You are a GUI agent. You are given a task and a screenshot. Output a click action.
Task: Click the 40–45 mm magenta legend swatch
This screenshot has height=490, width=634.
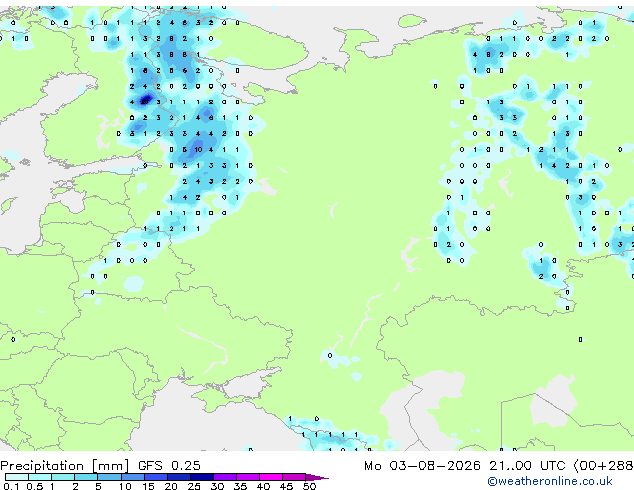pyautogui.click(x=271, y=477)
